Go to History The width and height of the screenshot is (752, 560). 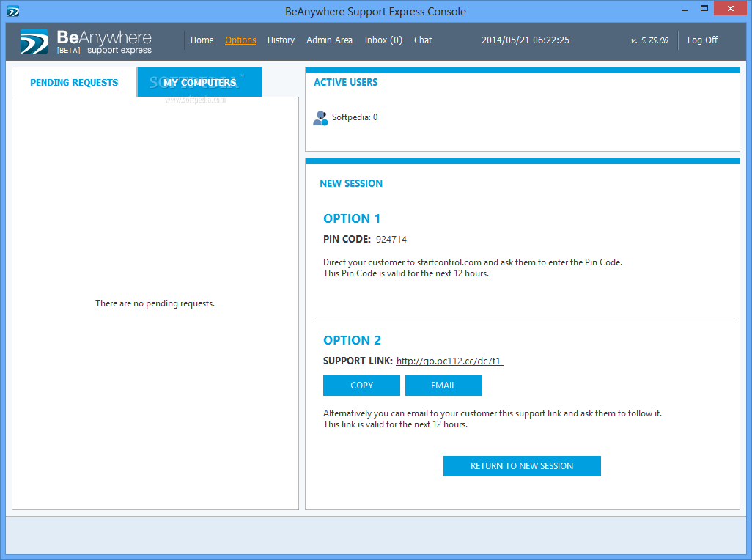point(281,40)
